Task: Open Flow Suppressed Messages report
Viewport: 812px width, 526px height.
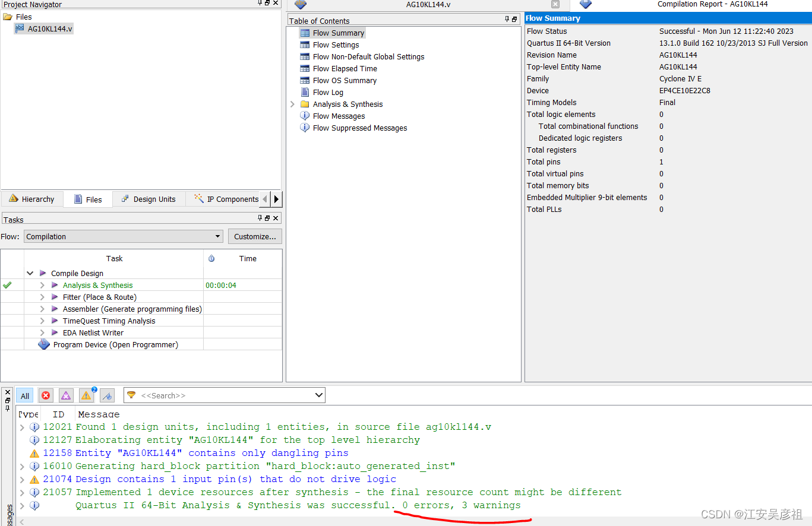Action: pos(360,128)
